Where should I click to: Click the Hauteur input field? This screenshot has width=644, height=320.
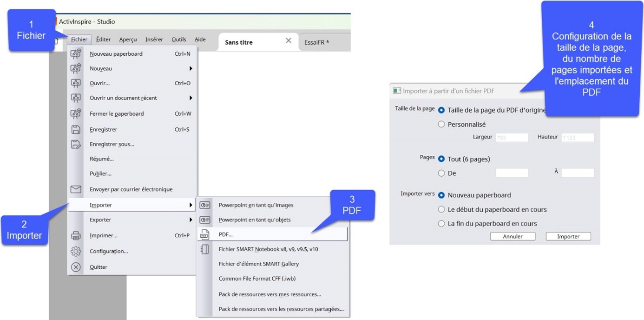(578, 138)
